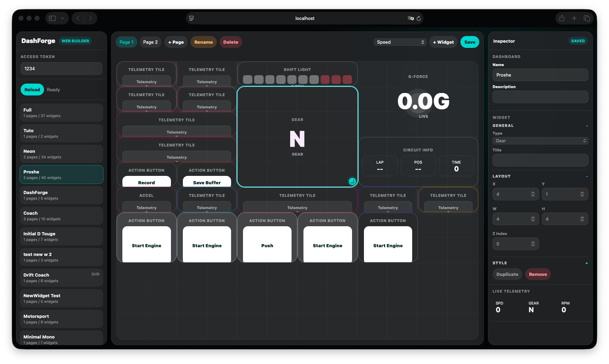The image size is (609, 364).
Task: Select the Tuto dashboard in list
Action: (62, 133)
